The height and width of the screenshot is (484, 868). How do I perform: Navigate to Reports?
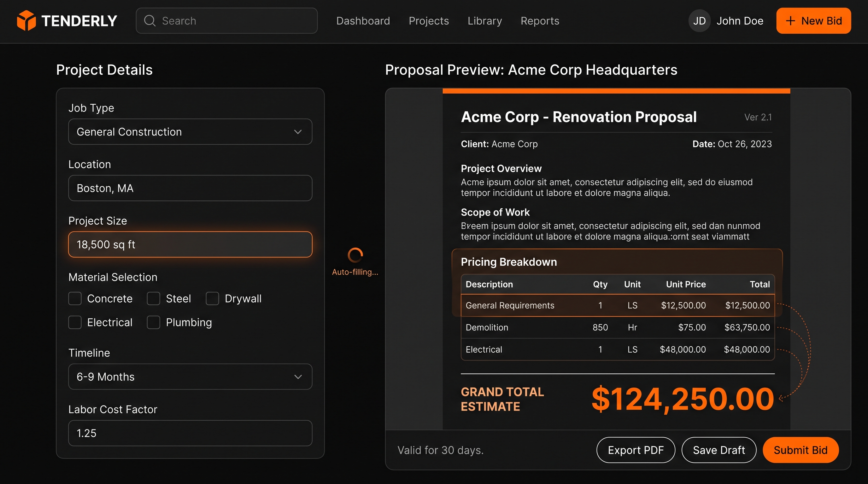click(540, 21)
